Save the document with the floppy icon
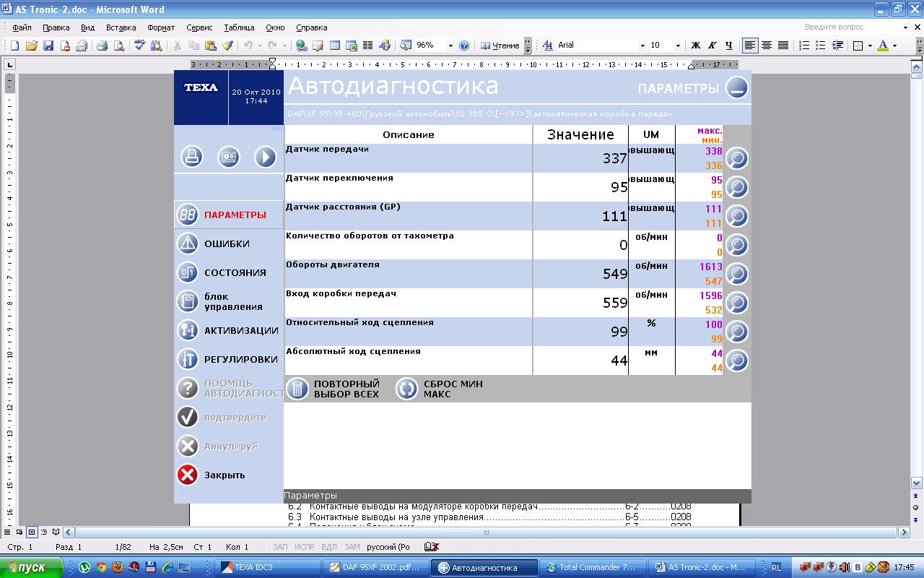The height and width of the screenshot is (578, 924). pyautogui.click(x=48, y=46)
